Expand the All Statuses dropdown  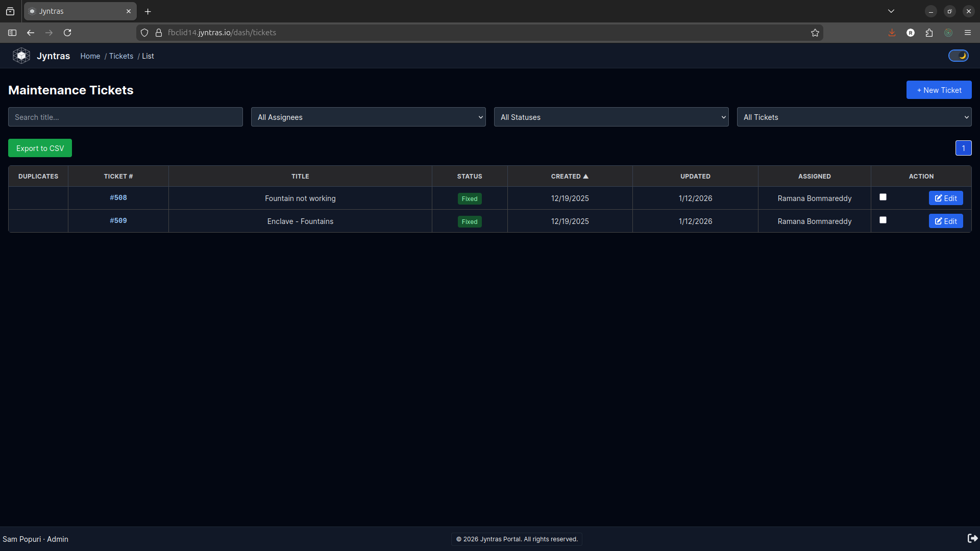pos(611,117)
